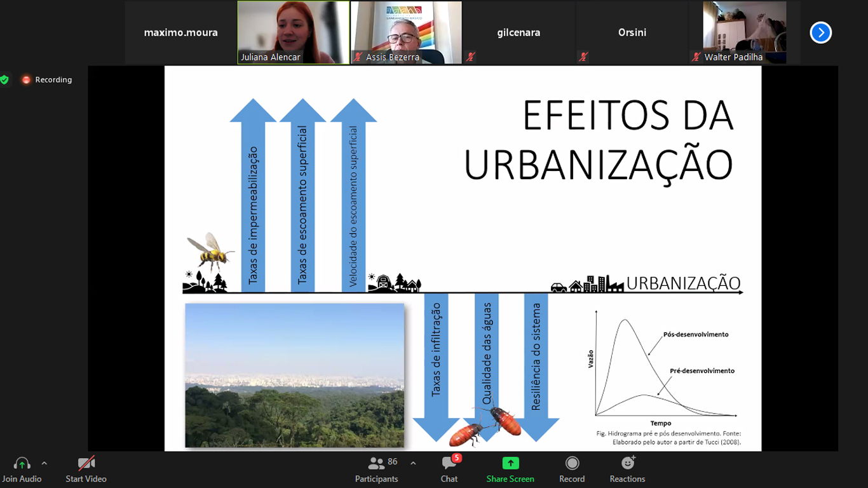Click the Orsini participant name
Viewport: 868px width, 488px height.
(632, 32)
